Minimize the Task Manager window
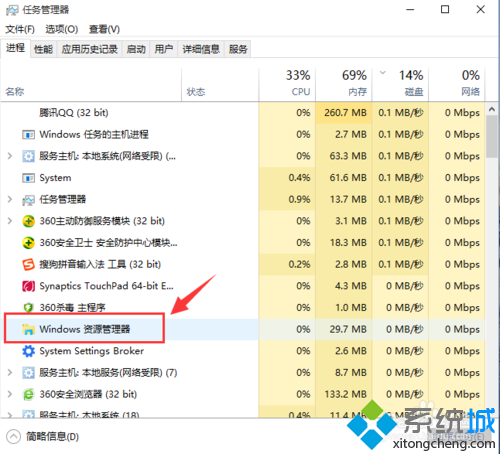 (x=410, y=10)
